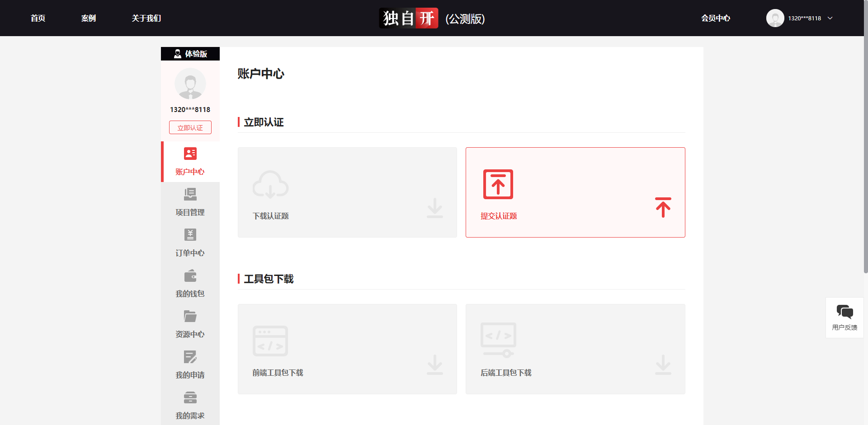Screen dimensions: 868x425
Task: Open 会员中心 in the top navigation
Action: (716, 18)
